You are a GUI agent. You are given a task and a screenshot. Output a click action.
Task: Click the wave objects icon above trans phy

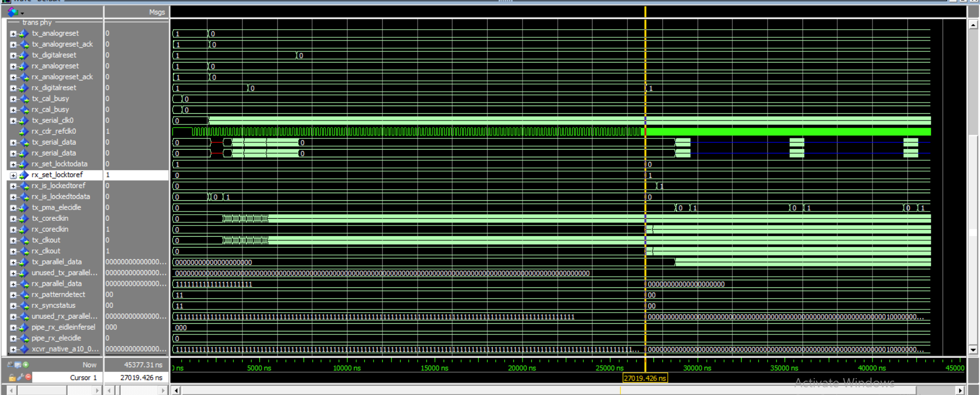tap(13, 11)
